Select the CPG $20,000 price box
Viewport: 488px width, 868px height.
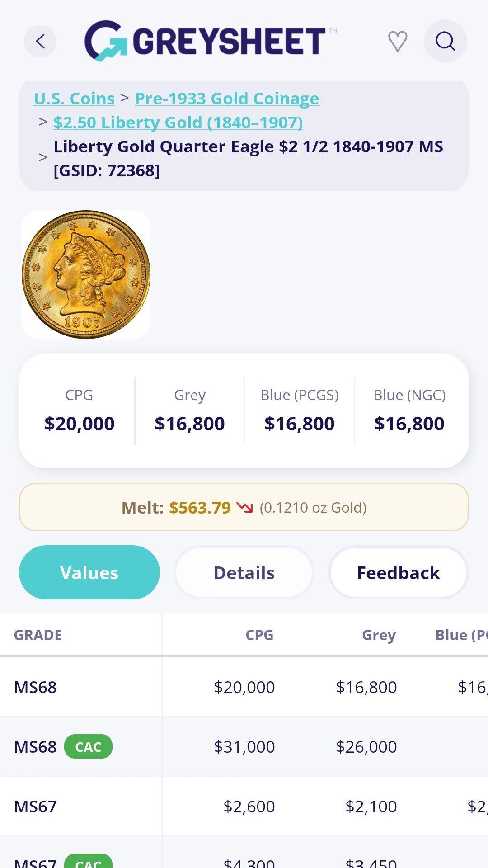coord(79,410)
